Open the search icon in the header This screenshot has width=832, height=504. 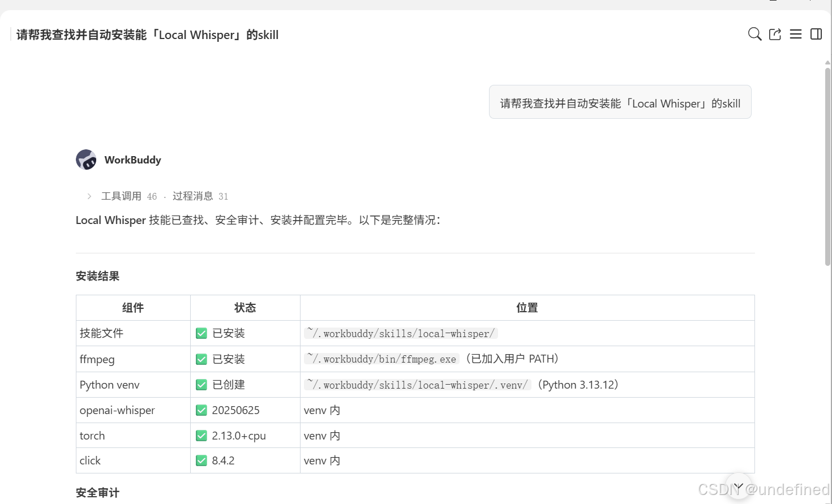point(754,35)
